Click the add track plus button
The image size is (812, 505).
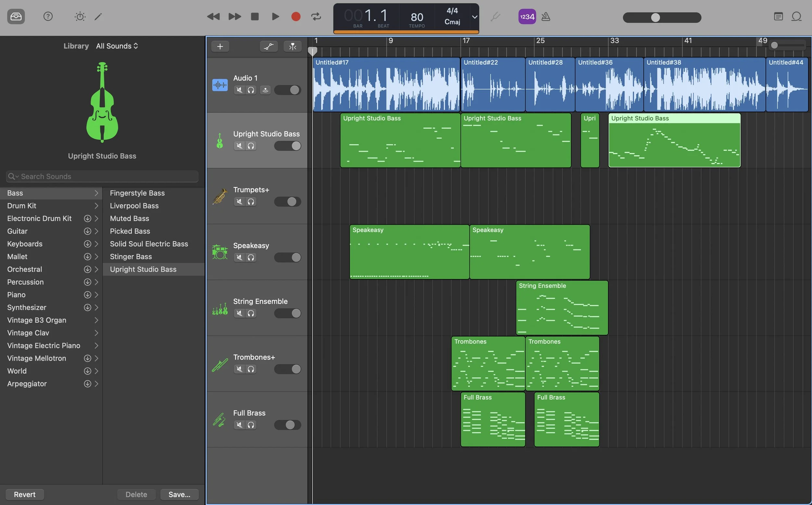[x=220, y=46]
